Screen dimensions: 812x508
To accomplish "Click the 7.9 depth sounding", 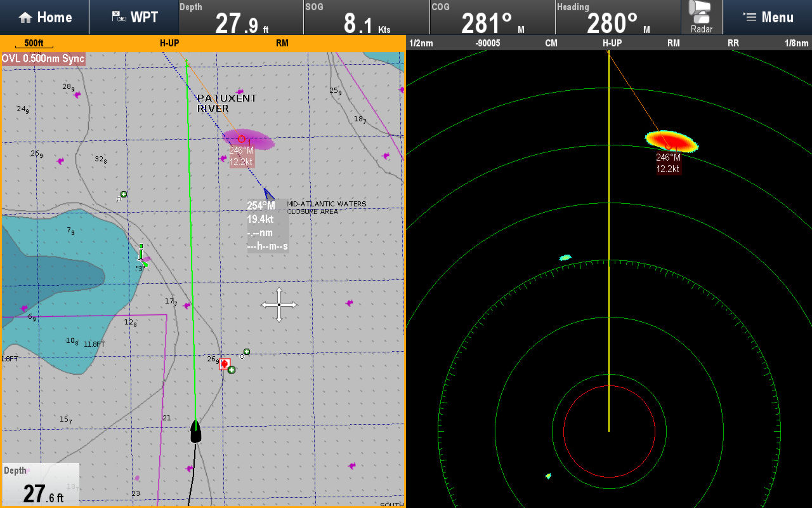I will 70,231.
